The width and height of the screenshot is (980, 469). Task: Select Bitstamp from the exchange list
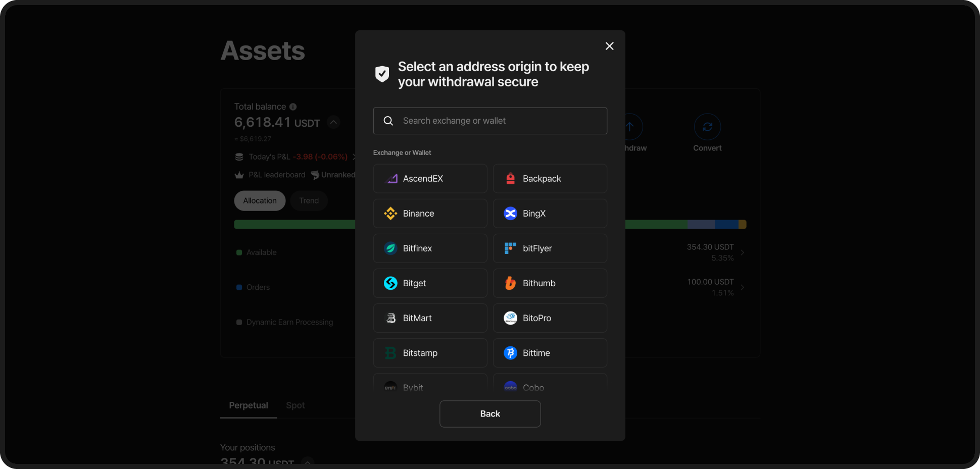pos(430,353)
